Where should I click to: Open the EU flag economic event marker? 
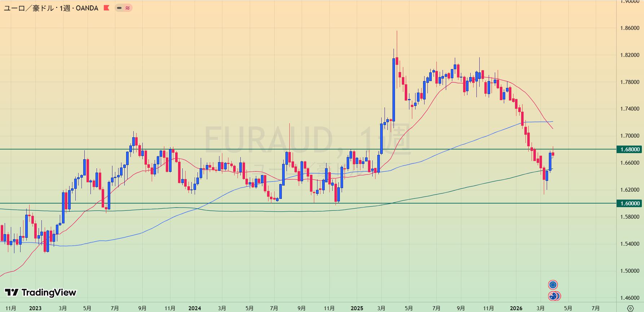pos(553,285)
